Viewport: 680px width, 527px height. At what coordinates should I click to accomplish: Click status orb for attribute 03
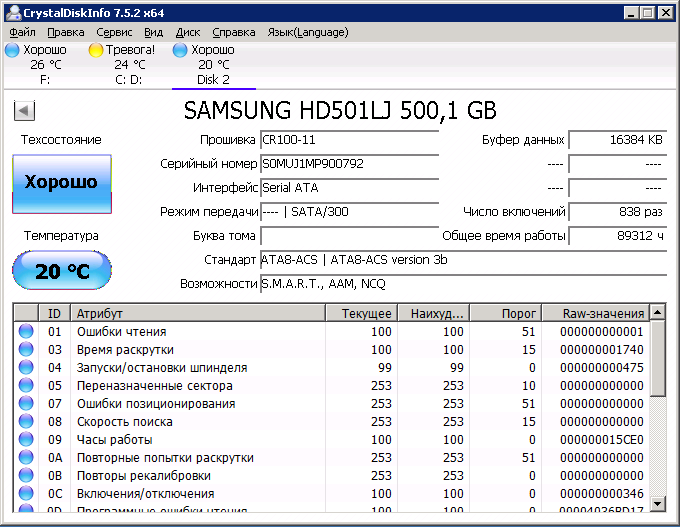tap(26, 349)
